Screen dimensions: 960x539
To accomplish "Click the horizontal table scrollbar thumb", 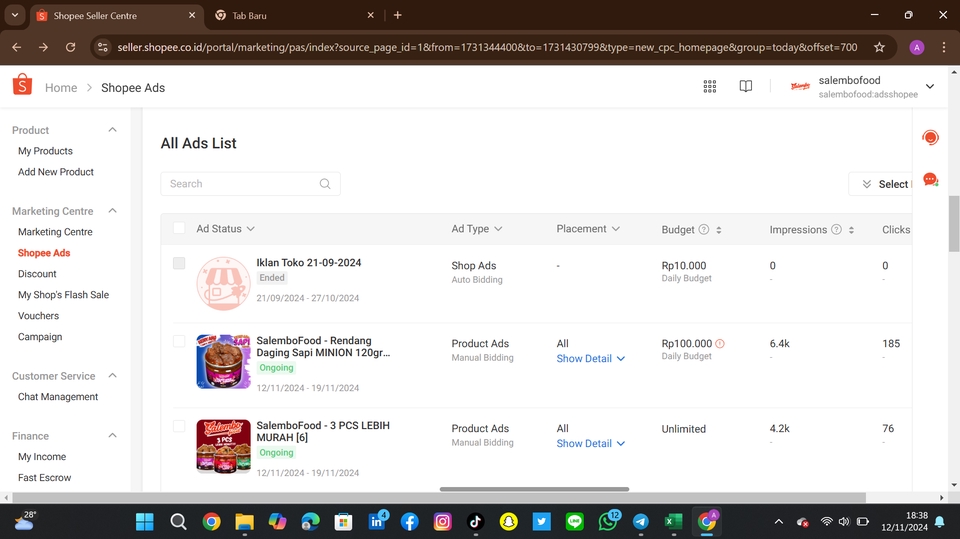I will [534, 489].
